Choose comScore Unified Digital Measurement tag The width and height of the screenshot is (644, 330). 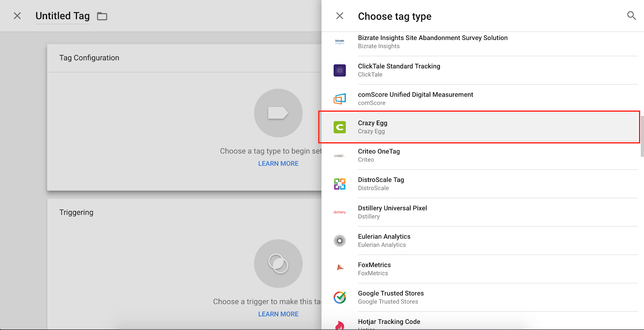coord(480,99)
